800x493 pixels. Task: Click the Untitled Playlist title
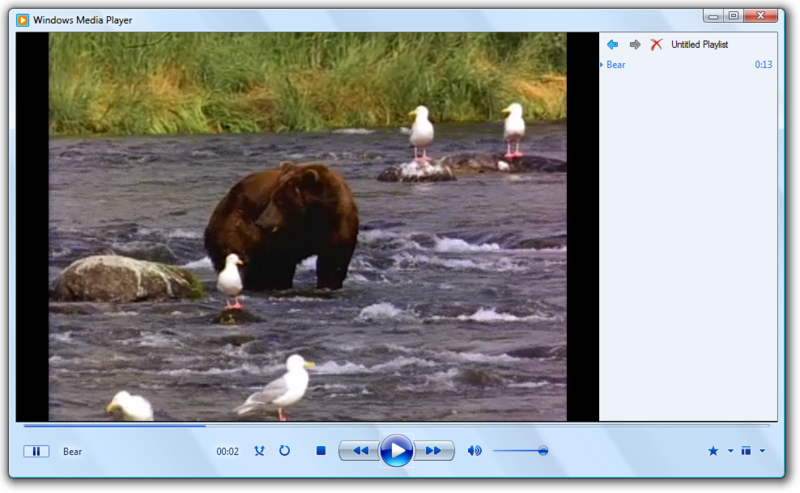coord(699,45)
